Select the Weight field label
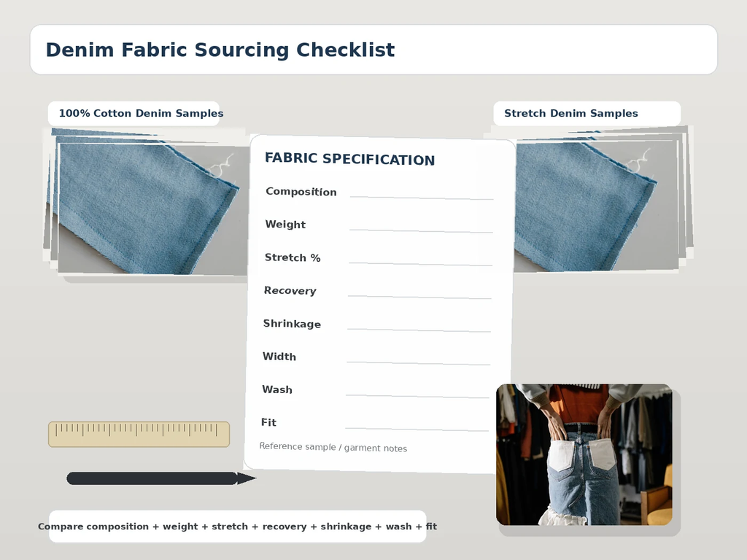747x560 pixels. pyautogui.click(x=285, y=225)
